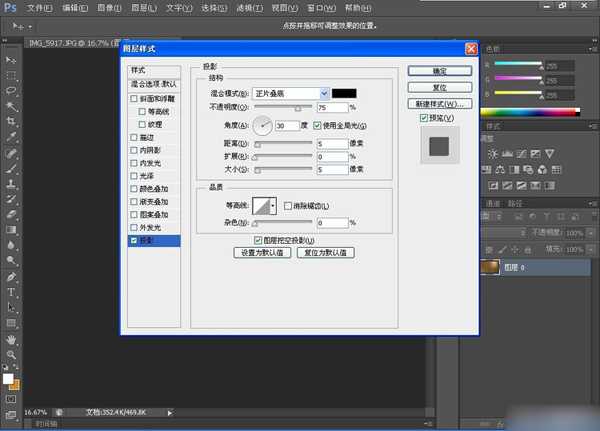The image size is (600, 431).
Task: Open the 混合模式 blend mode dropdown
Action: point(324,93)
